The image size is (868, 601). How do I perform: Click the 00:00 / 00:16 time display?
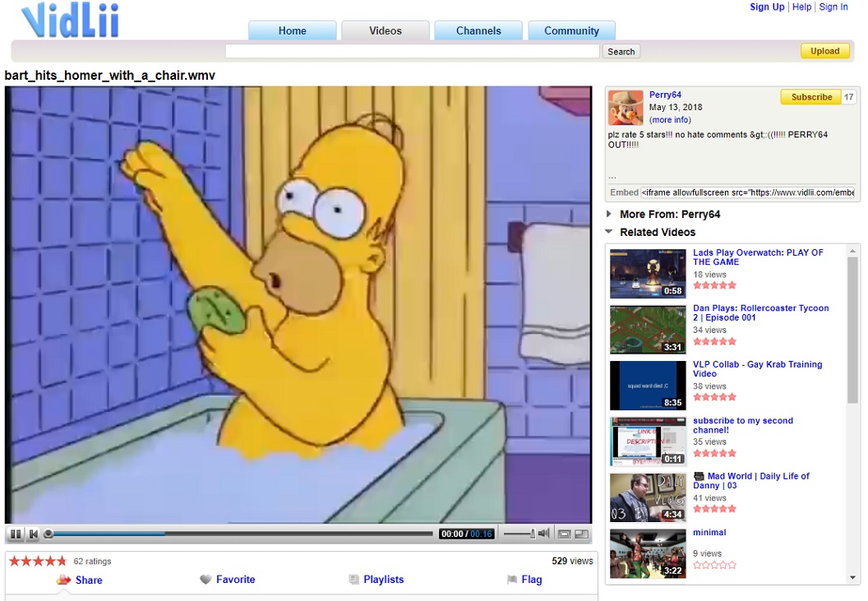click(x=467, y=534)
